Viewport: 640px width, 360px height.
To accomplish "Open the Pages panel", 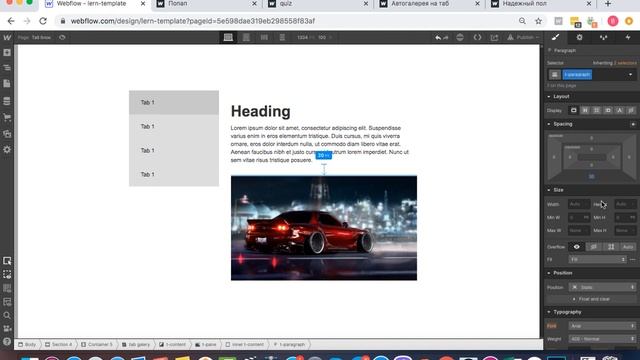I will tap(7, 84).
